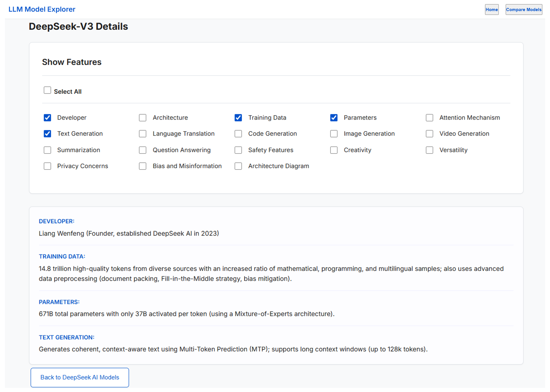550x392 pixels.
Task: Check the Architecture feature
Action: [142, 118]
